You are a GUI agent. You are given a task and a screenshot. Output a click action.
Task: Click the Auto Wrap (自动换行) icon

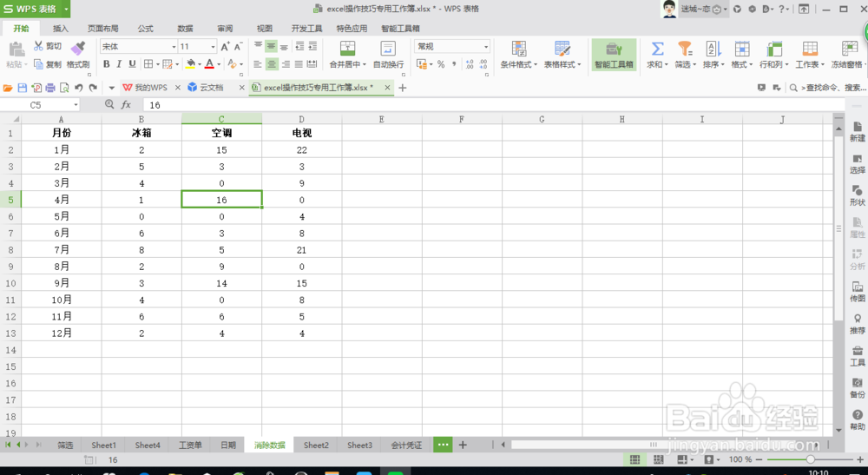coord(388,49)
